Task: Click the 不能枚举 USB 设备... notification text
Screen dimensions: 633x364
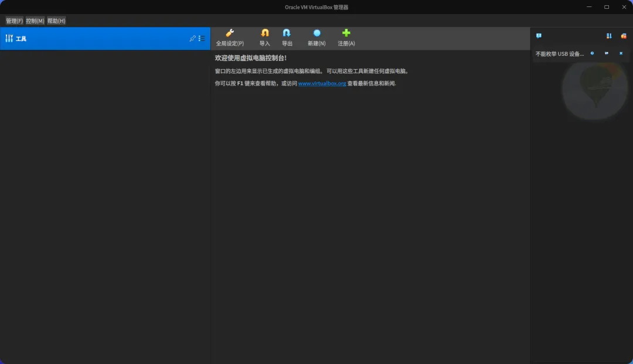Action: coord(560,54)
